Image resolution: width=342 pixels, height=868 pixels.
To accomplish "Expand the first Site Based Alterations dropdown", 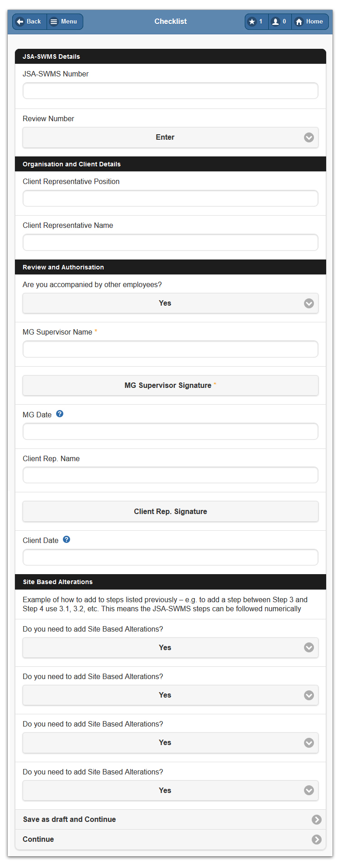I will [x=171, y=648].
